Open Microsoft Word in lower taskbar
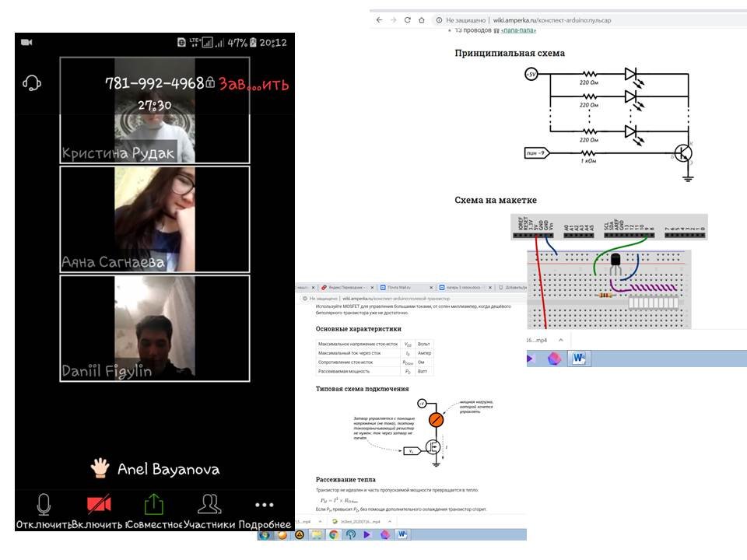 [402, 535]
